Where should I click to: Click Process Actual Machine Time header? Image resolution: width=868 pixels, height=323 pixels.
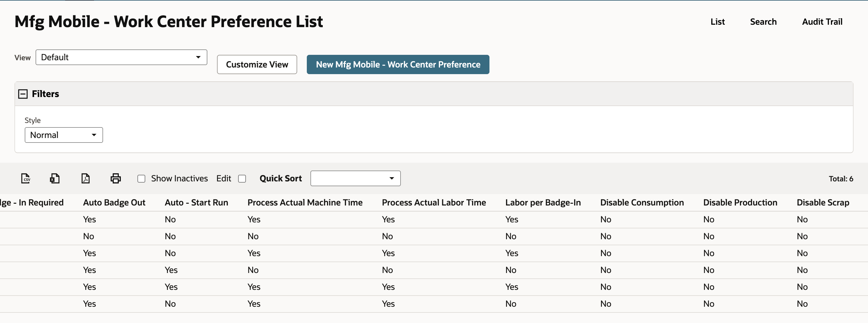point(305,202)
